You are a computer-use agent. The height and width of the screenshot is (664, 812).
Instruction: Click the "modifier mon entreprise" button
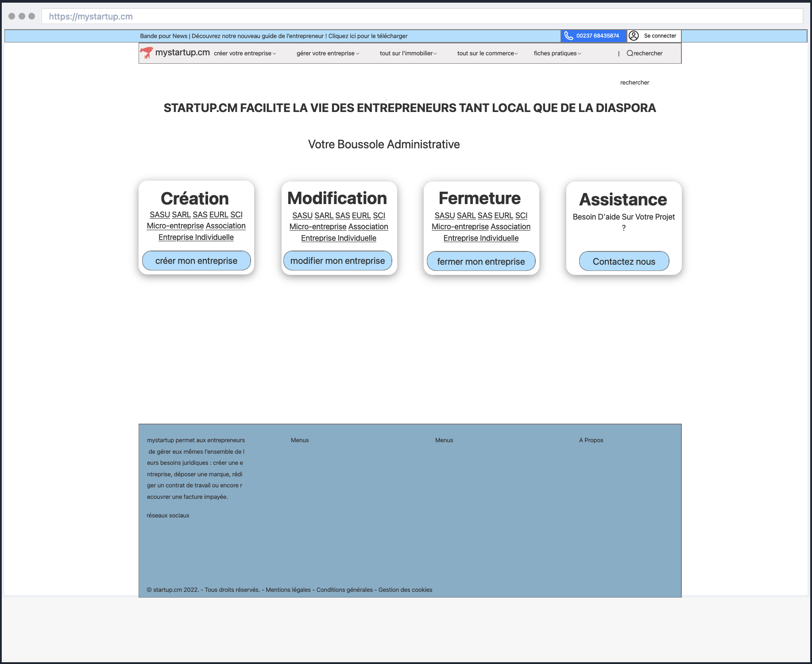[x=338, y=261]
